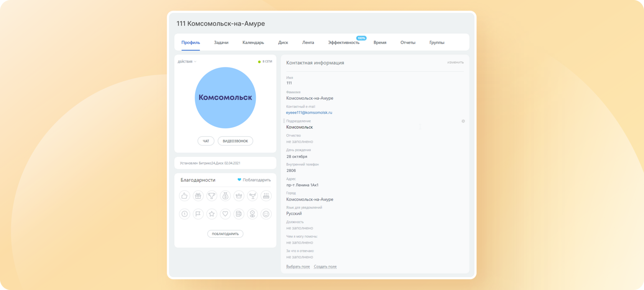Click the Имя value 111
This screenshot has height=290, width=644.
tap(289, 83)
